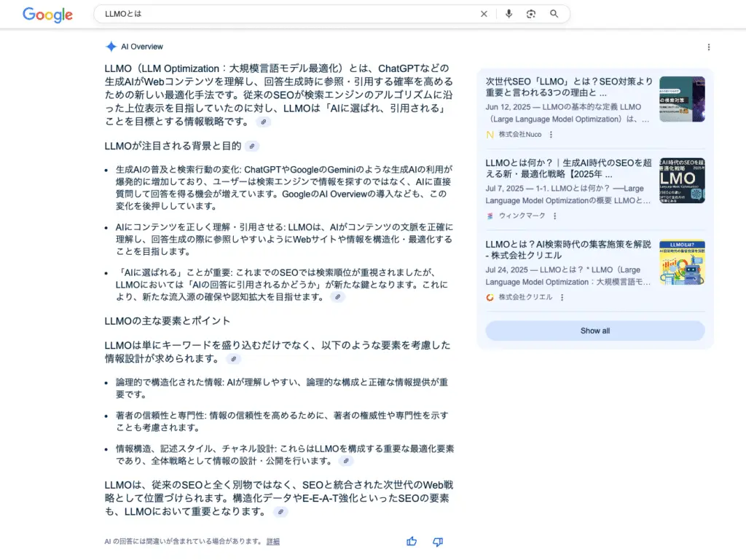Open source link icon after 情報設計が求められます
The image size is (746, 560).
click(233, 359)
